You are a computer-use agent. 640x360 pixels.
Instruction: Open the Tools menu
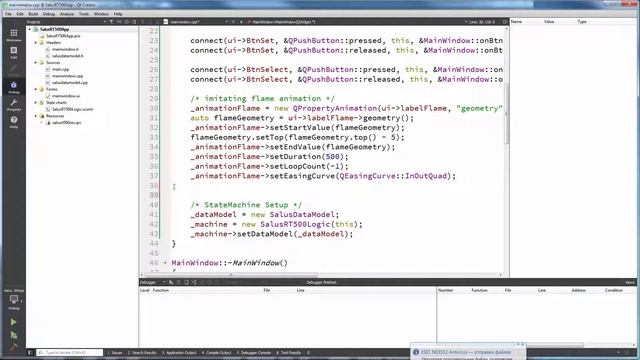(84, 13)
